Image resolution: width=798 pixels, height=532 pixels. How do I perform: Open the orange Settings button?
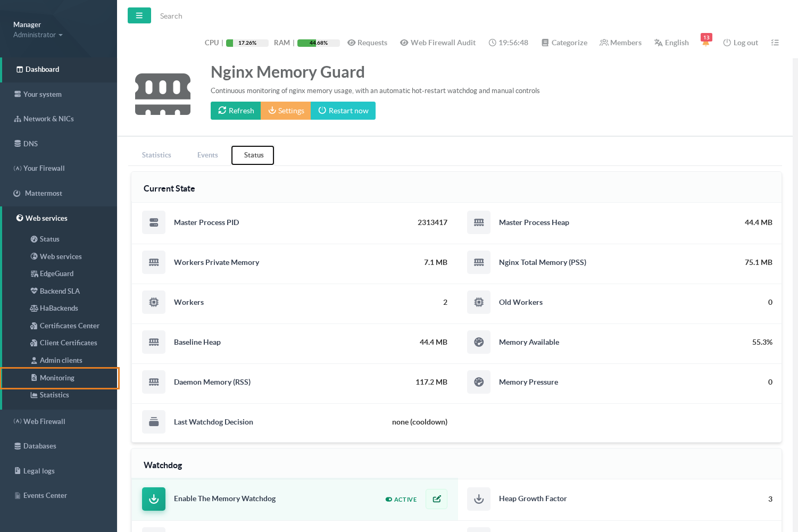(286, 111)
